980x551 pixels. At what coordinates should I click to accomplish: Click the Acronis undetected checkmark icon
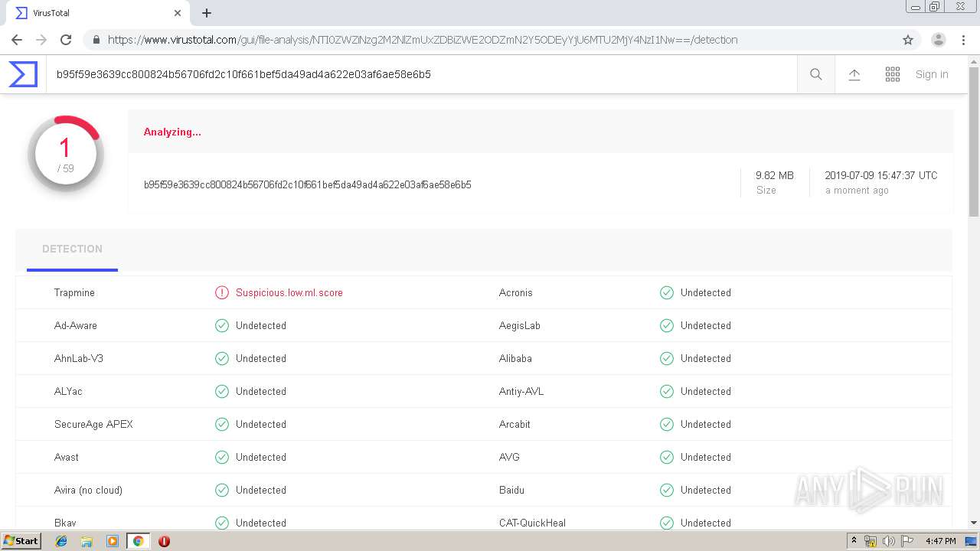point(667,292)
